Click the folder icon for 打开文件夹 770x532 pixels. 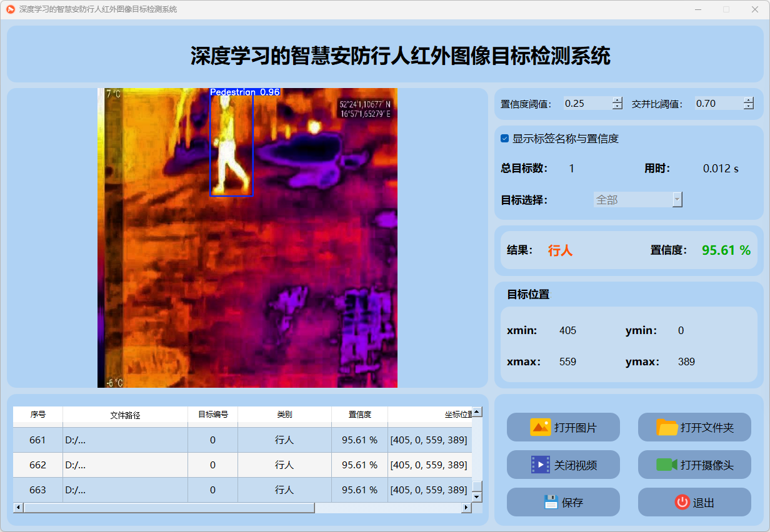[x=667, y=428]
